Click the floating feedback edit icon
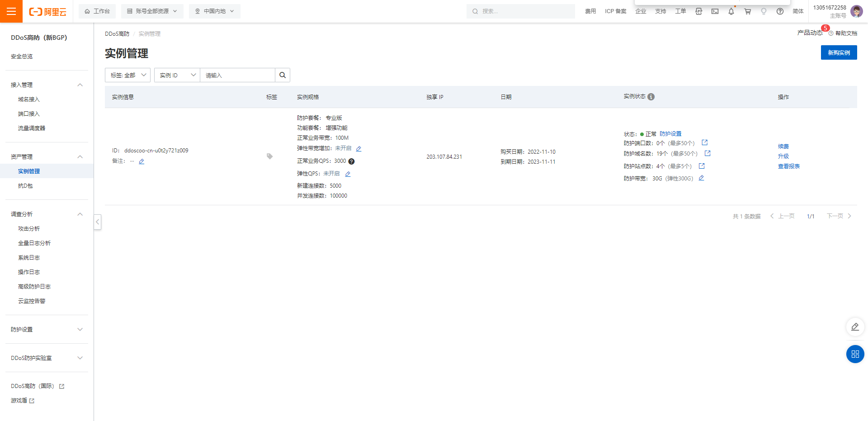Viewport: 868px width, 421px height. click(x=855, y=327)
